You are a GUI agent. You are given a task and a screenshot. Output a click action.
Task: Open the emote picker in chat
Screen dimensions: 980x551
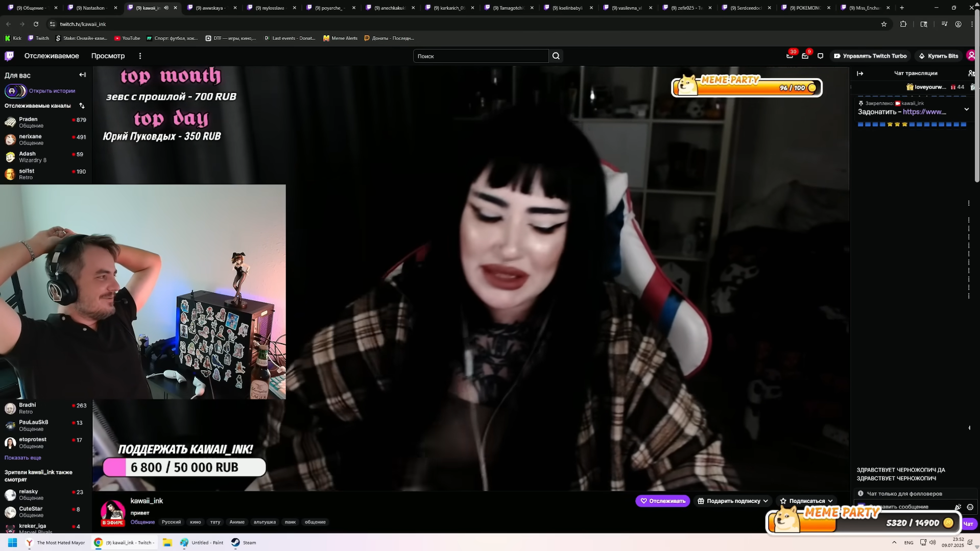[970, 507]
